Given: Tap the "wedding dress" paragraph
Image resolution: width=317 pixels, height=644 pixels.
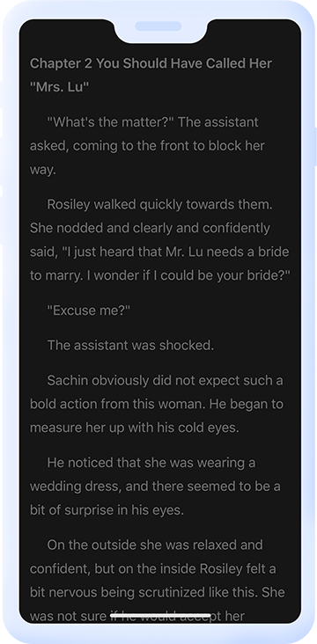Looking at the screenshot, I should click(x=155, y=487).
